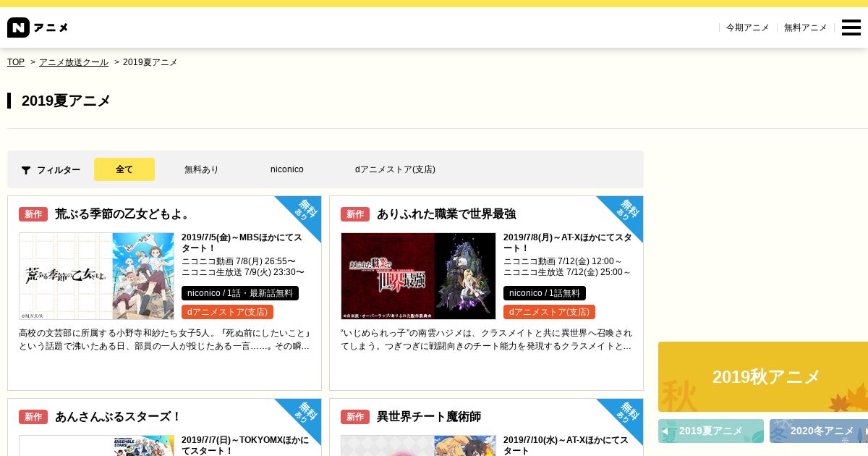The image size is (868, 456).
Task: Select the 全て filter
Action: pos(124,169)
